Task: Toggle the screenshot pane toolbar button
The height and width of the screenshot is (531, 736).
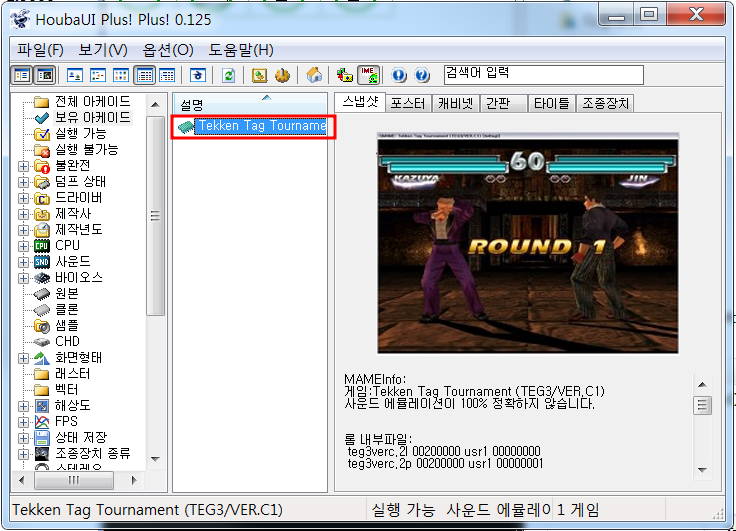Action: pos(45,75)
